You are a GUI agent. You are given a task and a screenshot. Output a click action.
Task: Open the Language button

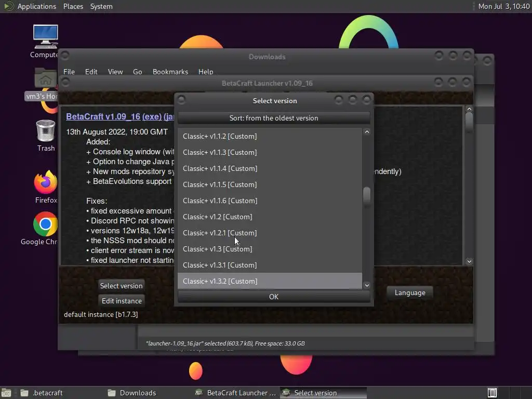[410, 293]
